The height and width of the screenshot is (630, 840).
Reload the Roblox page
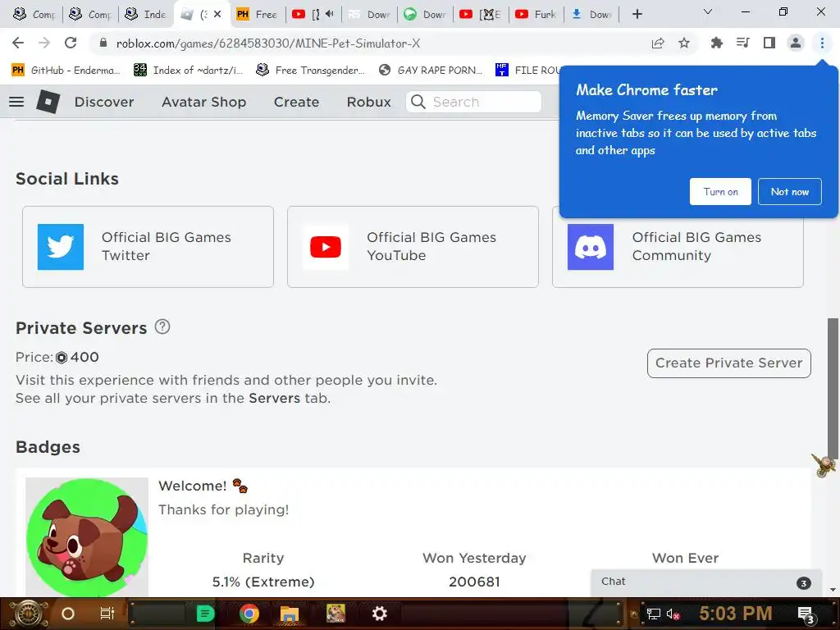(x=71, y=43)
